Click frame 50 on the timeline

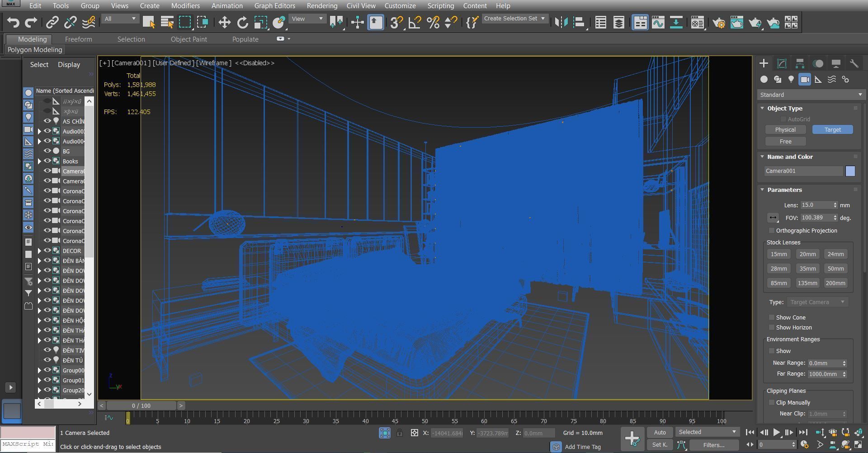[425, 418]
